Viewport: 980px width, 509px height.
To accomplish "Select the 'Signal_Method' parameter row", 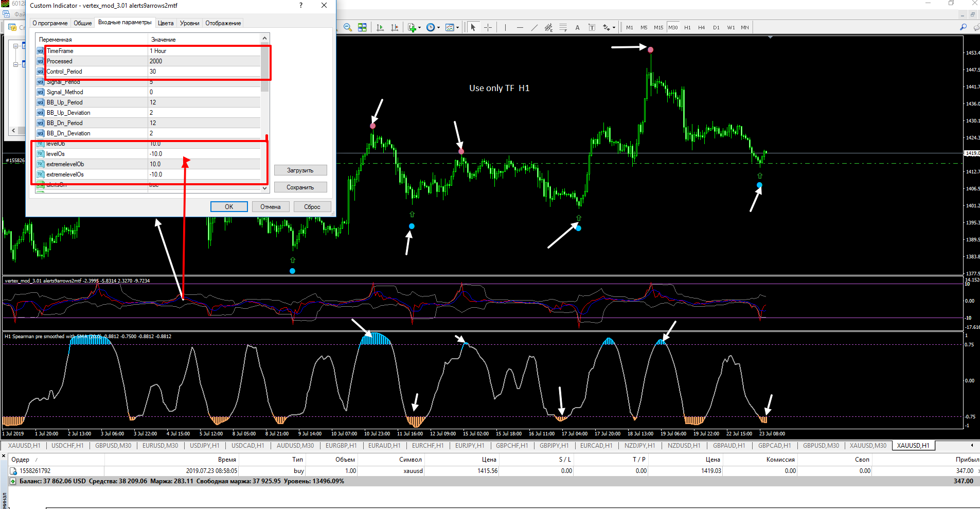I will pyautogui.click(x=148, y=92).
